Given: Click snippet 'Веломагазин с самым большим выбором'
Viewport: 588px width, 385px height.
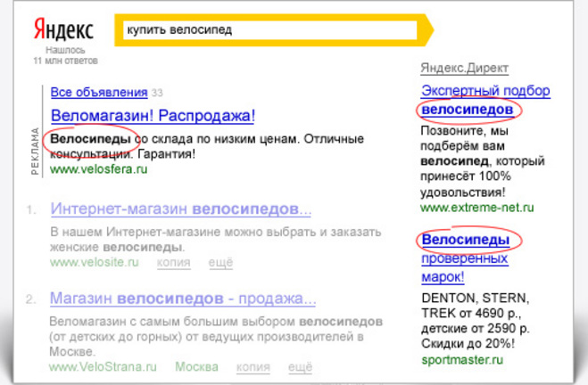Looking at the screenshot, I should click(x=174, y=322).
